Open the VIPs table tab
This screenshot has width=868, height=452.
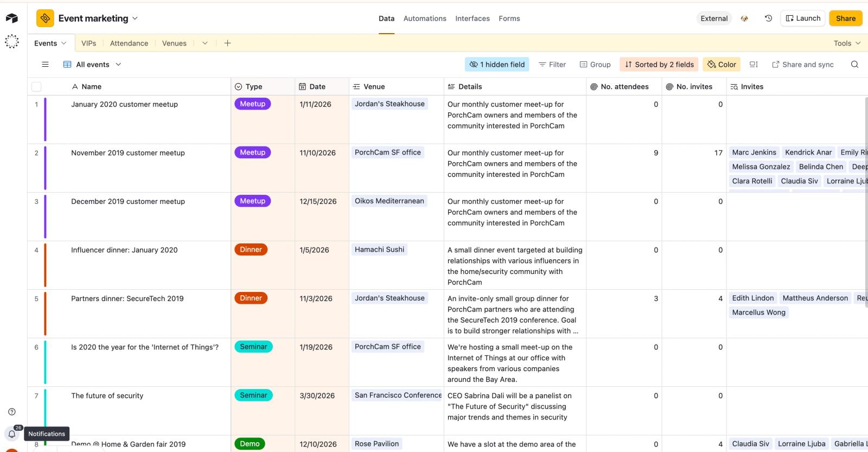(89, 43)
